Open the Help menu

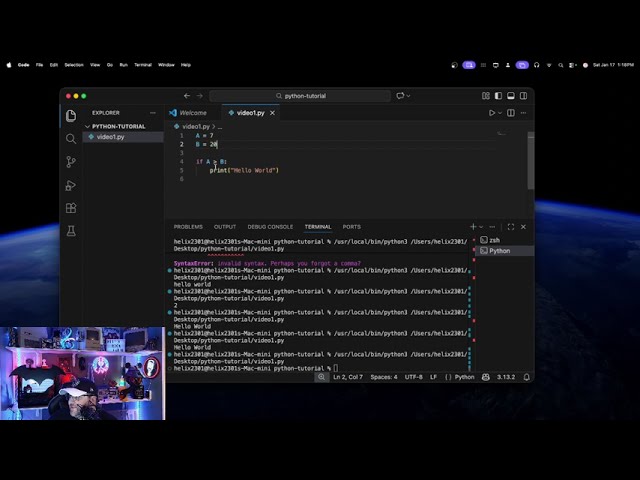pyautogui.click(x=186, y=65)
